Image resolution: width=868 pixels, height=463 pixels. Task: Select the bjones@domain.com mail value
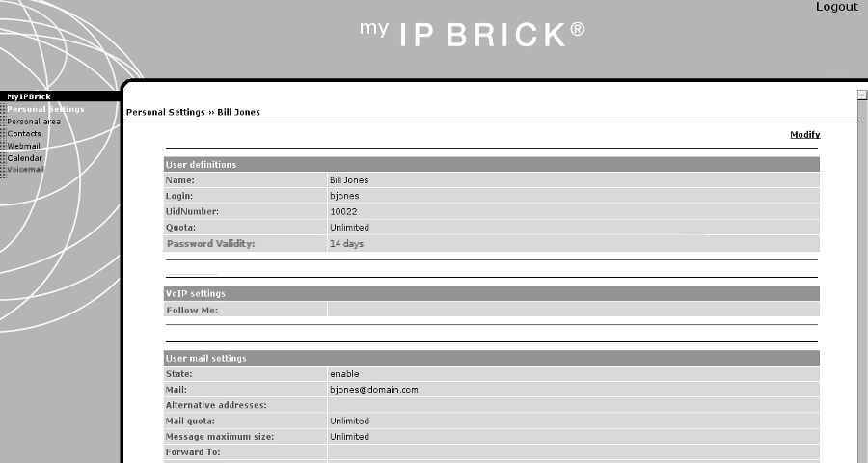pos(373,390)
